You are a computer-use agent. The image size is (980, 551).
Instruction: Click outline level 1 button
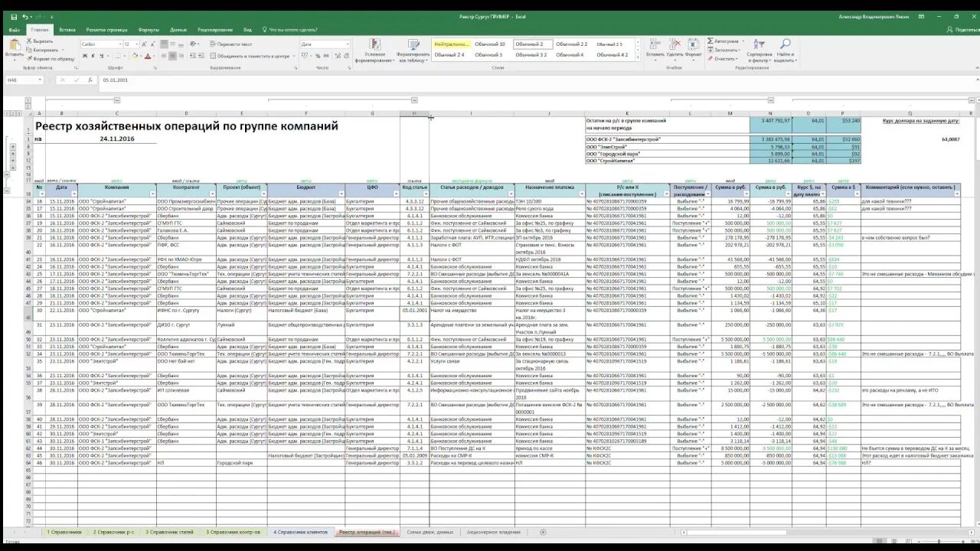(6, 113)
